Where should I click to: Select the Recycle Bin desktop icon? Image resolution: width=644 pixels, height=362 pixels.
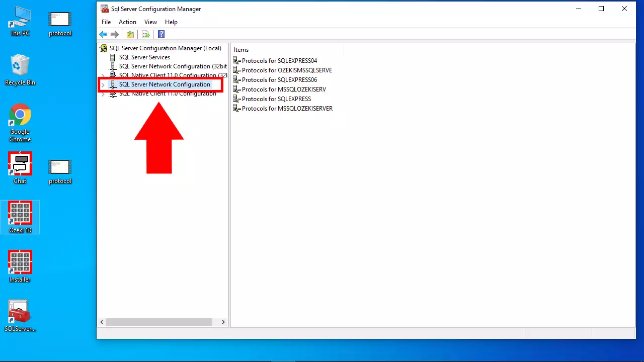pyautogui.click(x=20, y=70)
